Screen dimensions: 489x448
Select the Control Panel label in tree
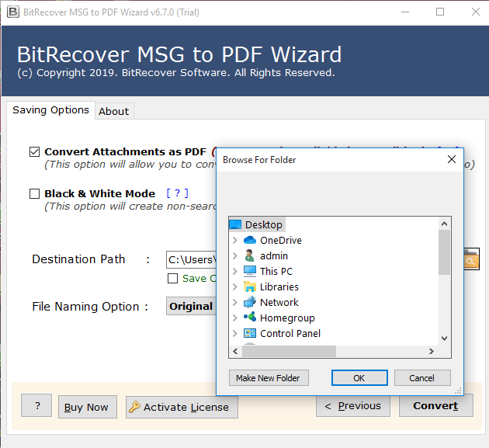pos(290,333)
